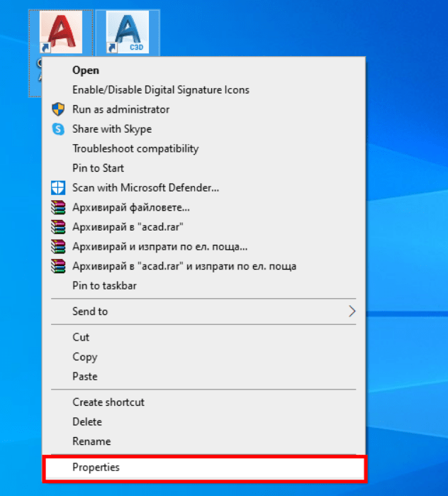Click the Microsoft Defender shield icon
448x496 pixels.
click(x=58, y=188)
